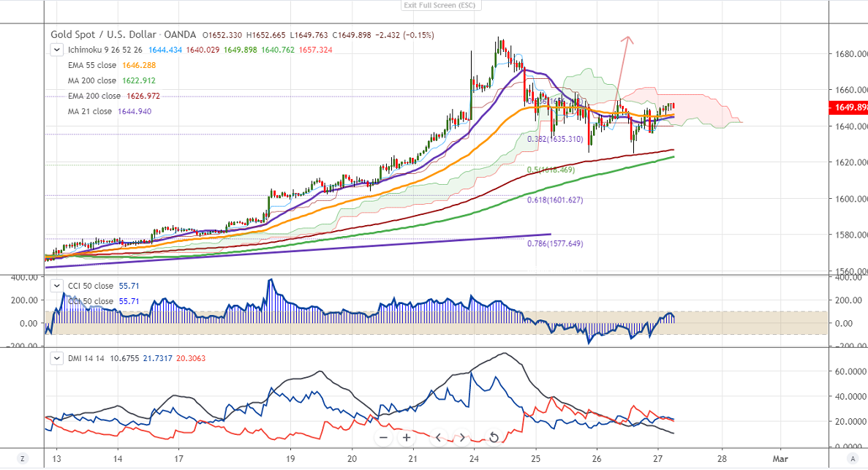This screenshot has width=868, height=470.
Task: Click EMA 200 value 1626.972
Action: (143, 96)
